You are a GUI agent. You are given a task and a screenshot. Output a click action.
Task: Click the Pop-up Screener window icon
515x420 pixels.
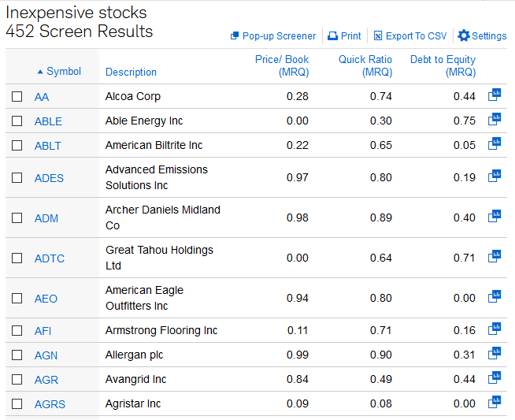(x=235, y=35)
